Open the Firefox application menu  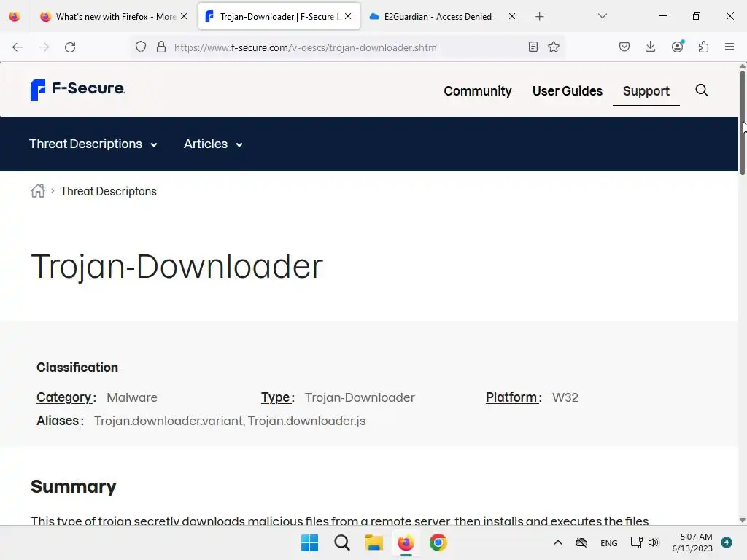[x=729, y=47]
